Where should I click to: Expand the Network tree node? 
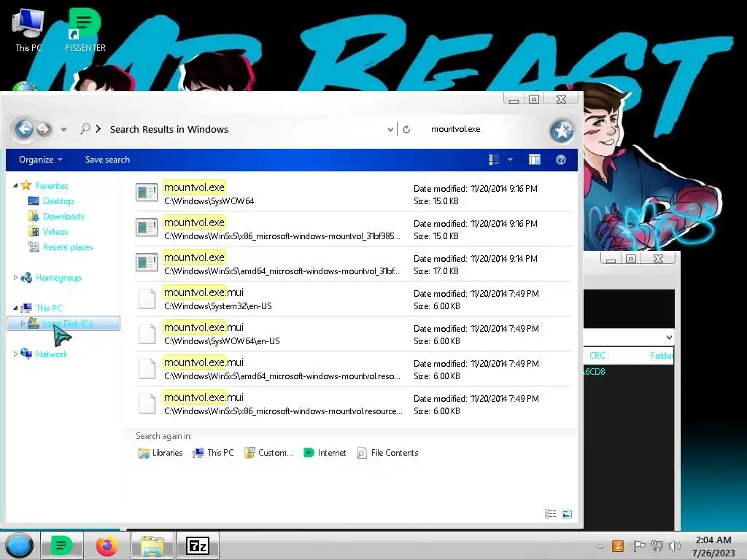pyautogui.click(x=15, y=354)
